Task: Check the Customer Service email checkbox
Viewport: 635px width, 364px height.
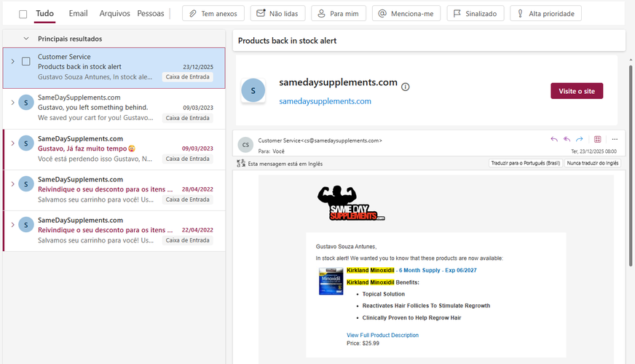Action: click(x=26, y=62)
